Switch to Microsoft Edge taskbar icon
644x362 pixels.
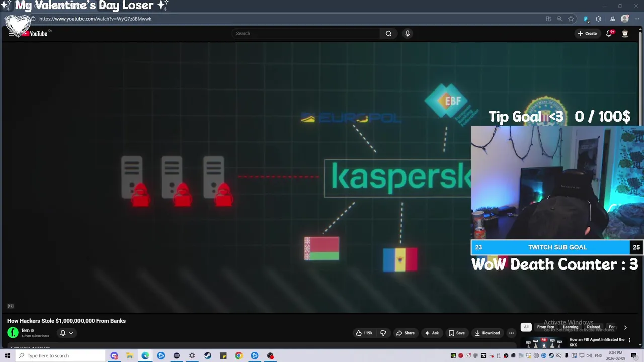(x=145, y=356)
